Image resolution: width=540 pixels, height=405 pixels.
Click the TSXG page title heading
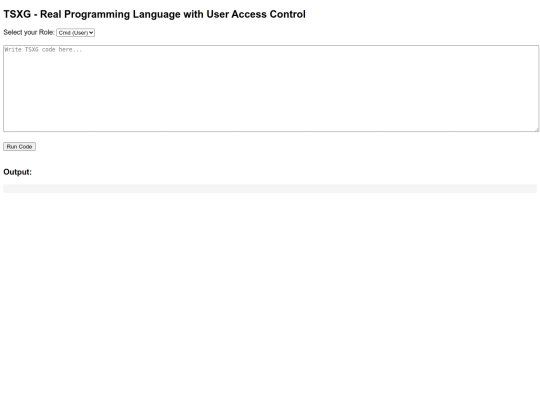(x=154, y=14)
